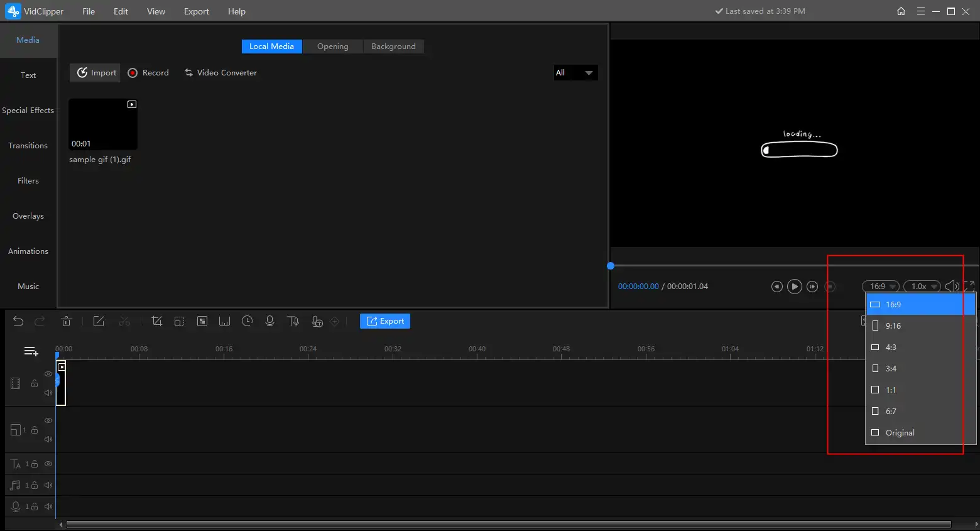Screen dimensions: 980x531
Task: Hide the main video track using its eye icon
Action: point(48,374)
